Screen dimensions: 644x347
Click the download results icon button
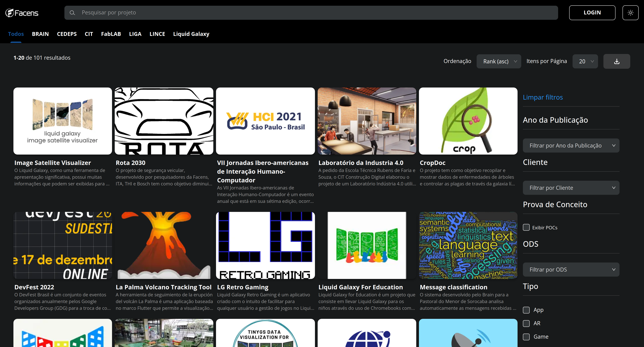click(616, 62)
